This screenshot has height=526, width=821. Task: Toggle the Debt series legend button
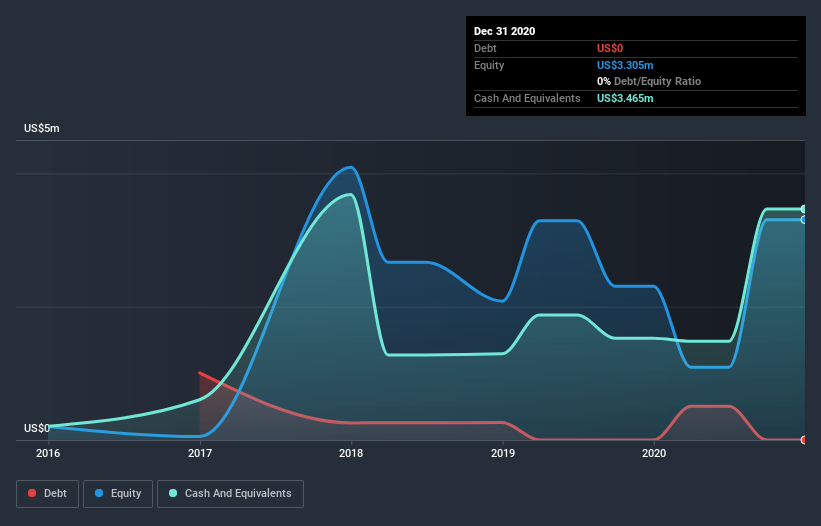[x=48, y=494]
